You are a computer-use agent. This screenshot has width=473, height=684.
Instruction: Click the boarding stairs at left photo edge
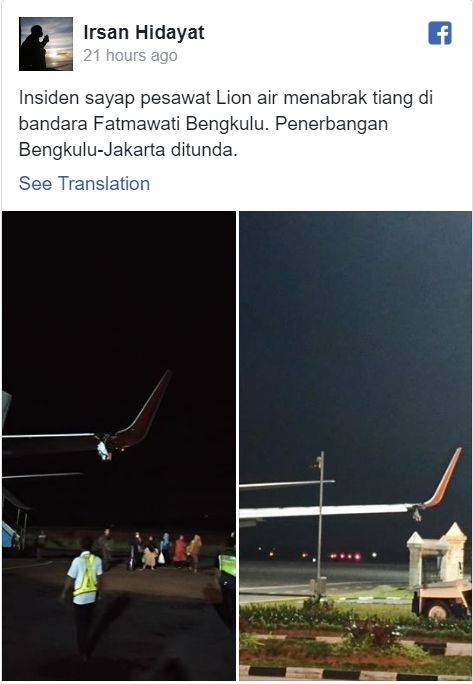pos(14,521)
